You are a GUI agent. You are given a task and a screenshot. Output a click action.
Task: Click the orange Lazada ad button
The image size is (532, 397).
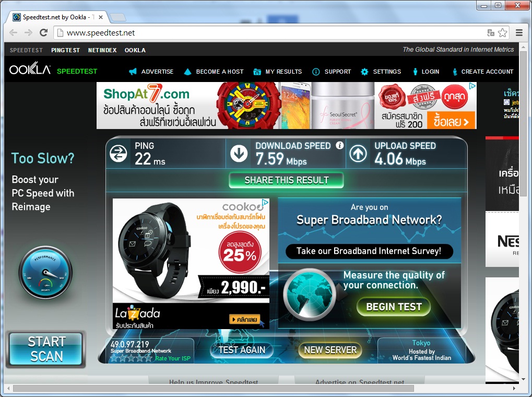click(x=245, y=319)
